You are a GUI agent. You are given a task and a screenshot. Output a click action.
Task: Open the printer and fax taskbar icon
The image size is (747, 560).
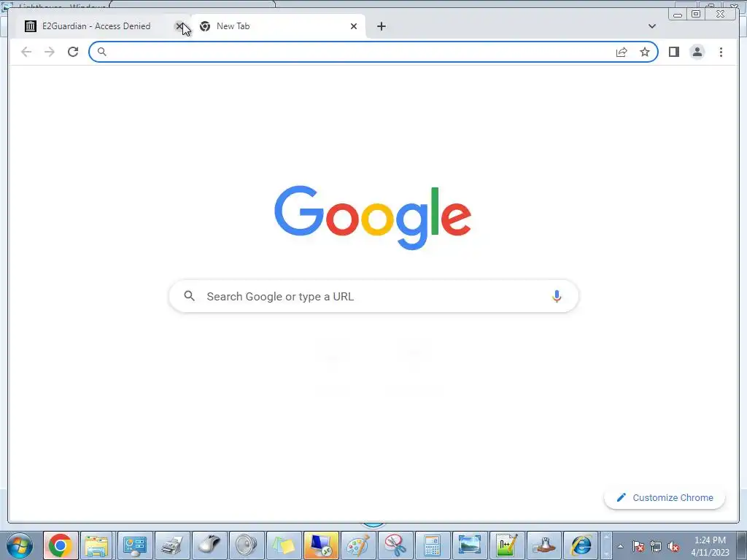coord(171,545)
